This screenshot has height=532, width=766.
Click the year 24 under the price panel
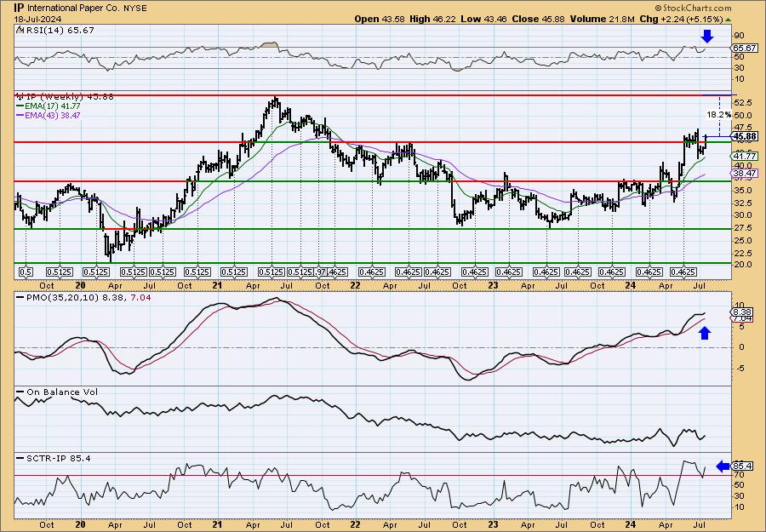631,285
